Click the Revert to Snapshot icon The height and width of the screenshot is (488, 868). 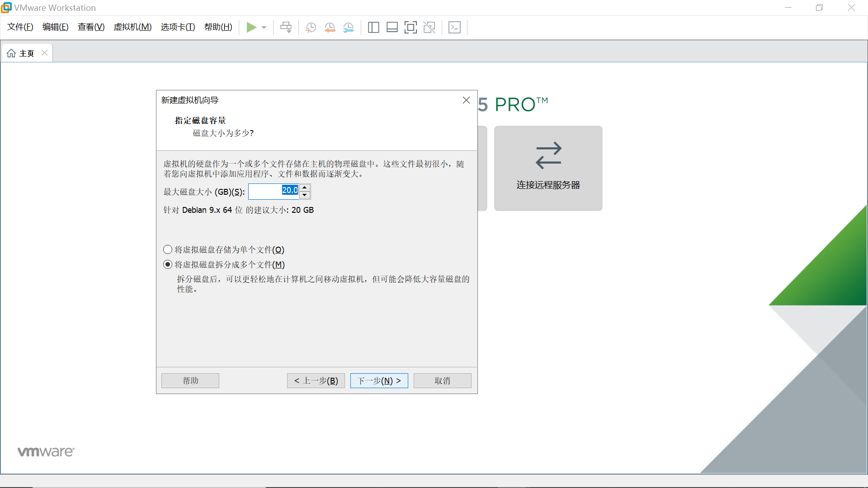coord(330,28)
